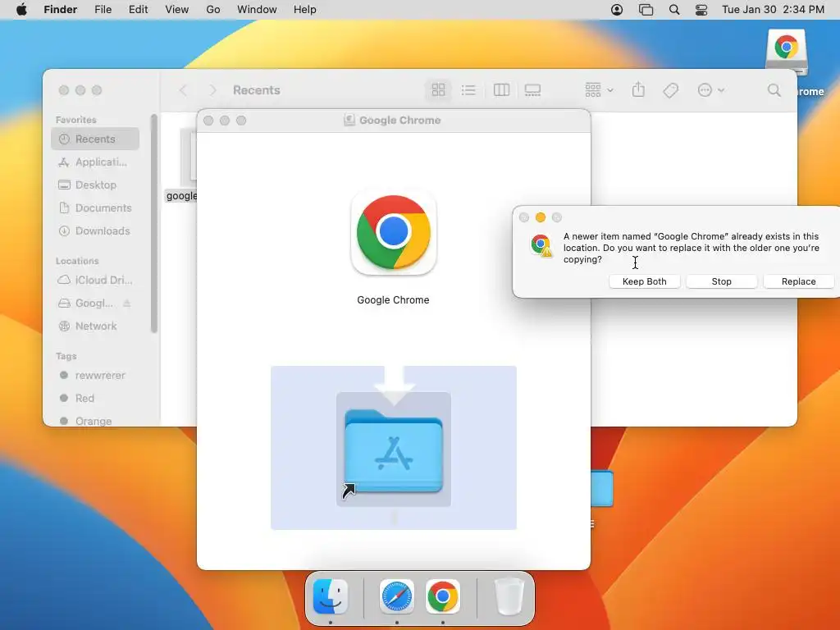This screenshot has width=840, height=630.
Task: Select Downloads in Finder sidebar
Action: pyautogui.click(x=95, y=231)
